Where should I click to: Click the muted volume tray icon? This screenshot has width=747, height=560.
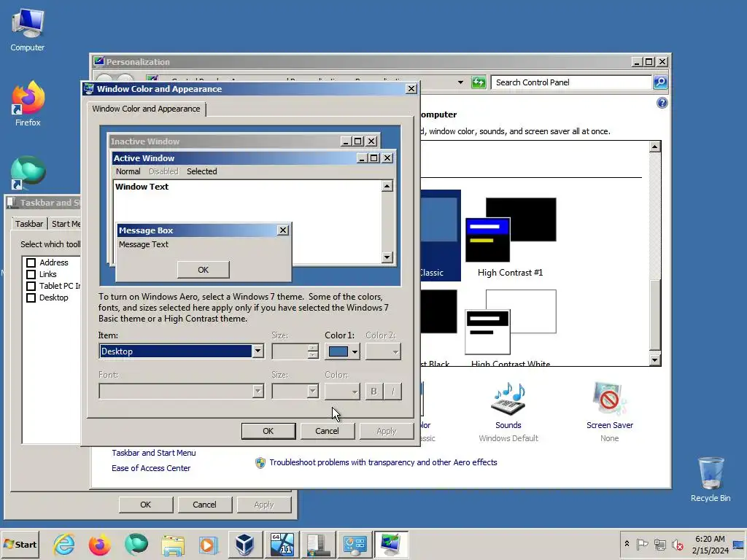coord(677,544)
